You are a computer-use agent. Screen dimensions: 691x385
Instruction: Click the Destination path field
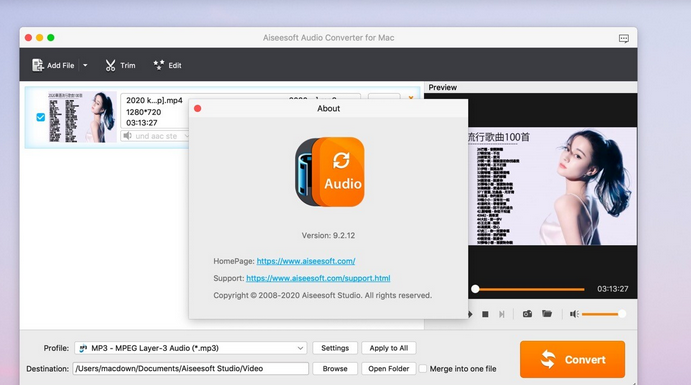coord(190,369)
